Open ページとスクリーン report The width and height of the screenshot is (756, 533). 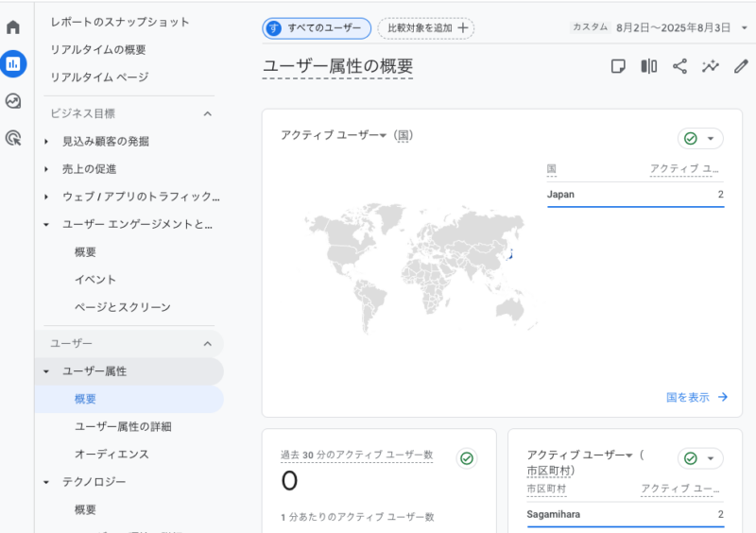point(123,307)
